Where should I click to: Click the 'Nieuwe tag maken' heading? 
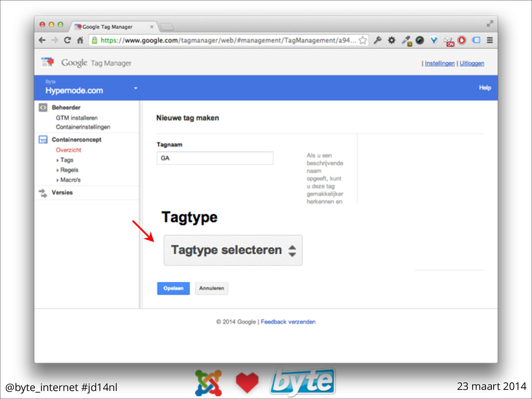tap(188, 118)
